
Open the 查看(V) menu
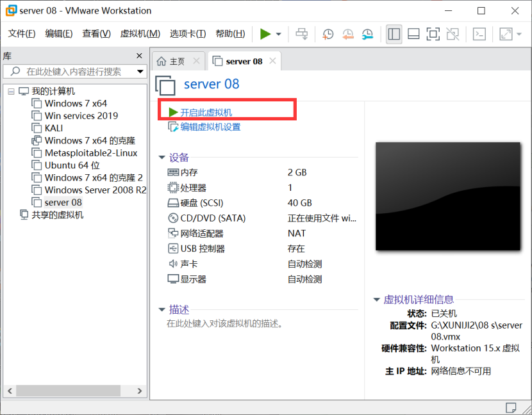pos(96,33)
